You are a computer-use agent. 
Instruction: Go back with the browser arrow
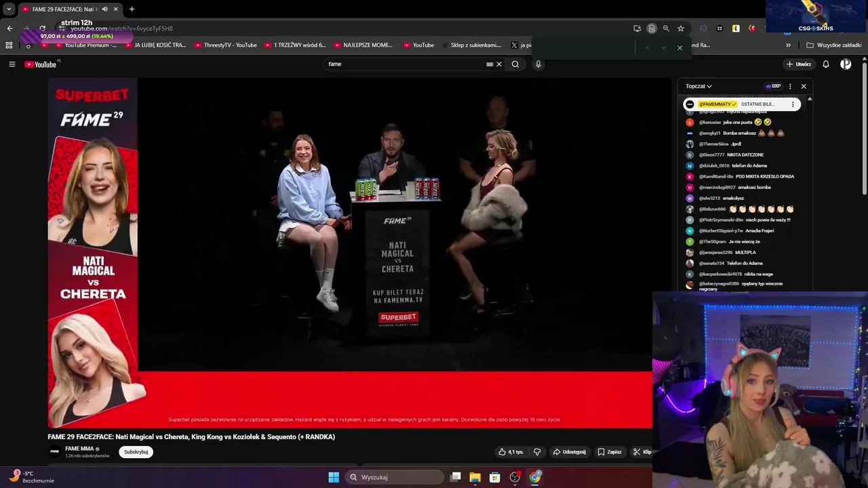coord(9,28)
